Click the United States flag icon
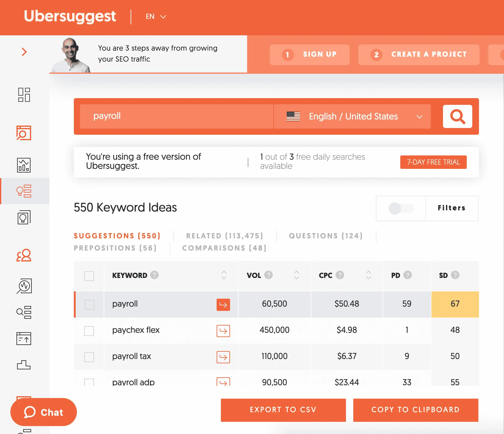Screen dimensions: 504x434 click(293, 116)
